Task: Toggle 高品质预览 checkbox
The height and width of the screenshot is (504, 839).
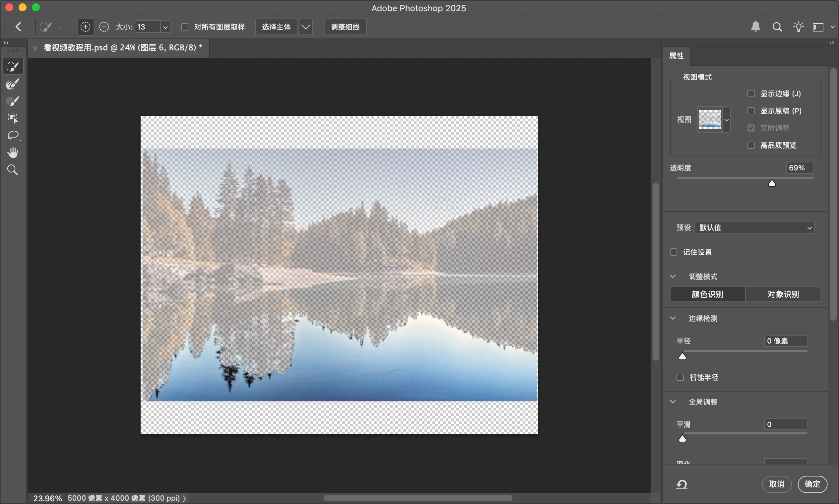Action: [x=751, y=145]
